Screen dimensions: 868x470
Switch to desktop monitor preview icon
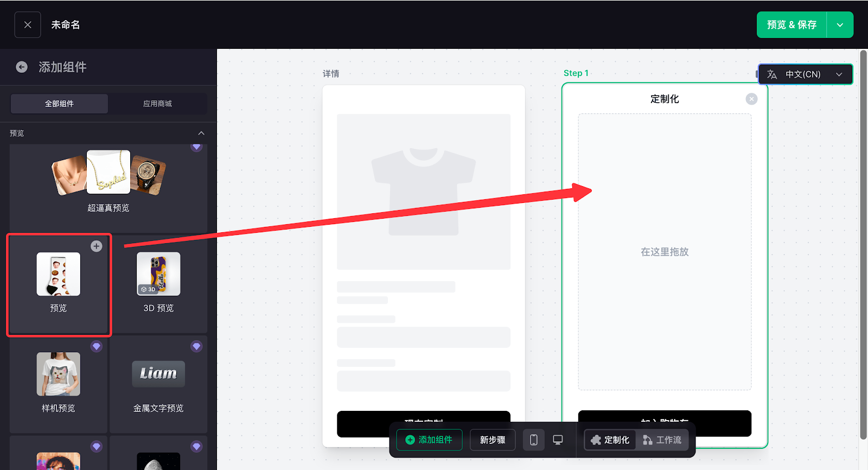tap(558, 440)
